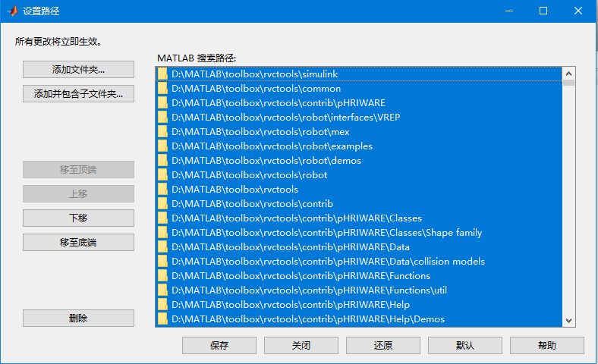Viewport: 598px width, 364px height.
Task: Click the MATLAB logo in title bar
Action: click(13, 11)
